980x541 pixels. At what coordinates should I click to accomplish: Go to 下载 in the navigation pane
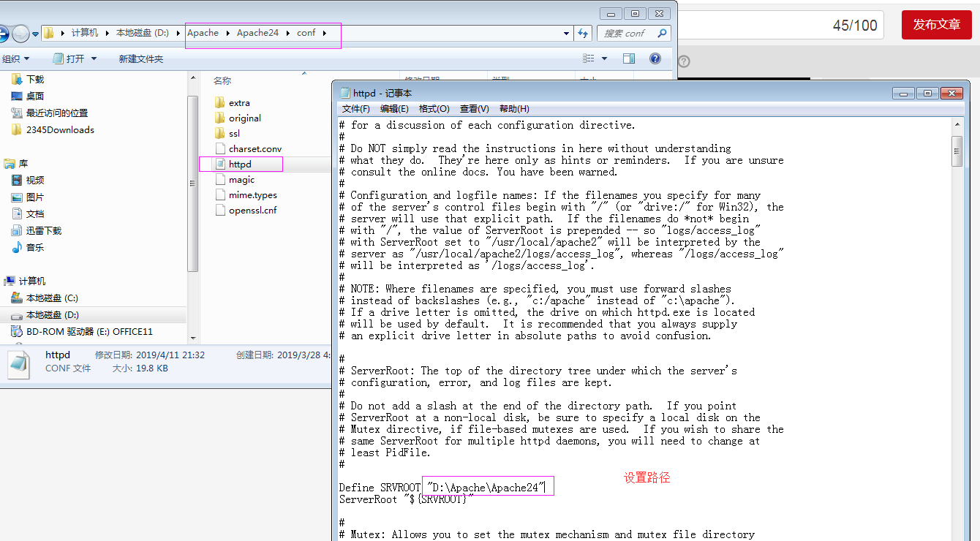pos(35,79)
